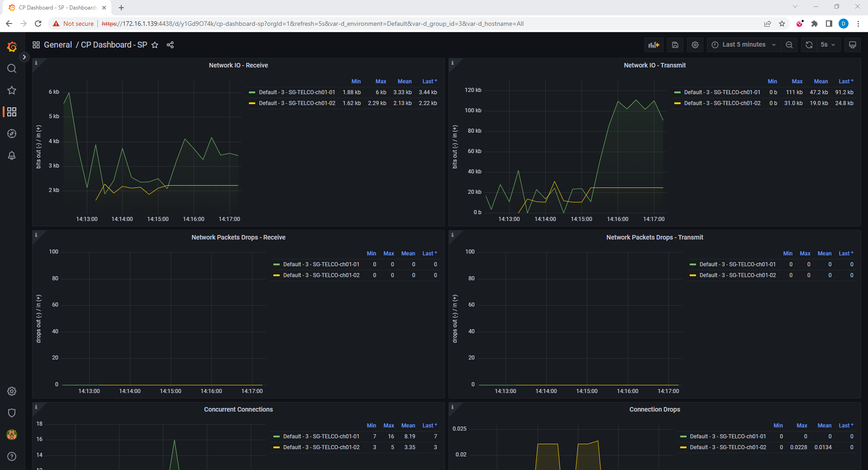Open Explore compass icon in sidebar
Screen dimensions: 868x470
[12, 134]
